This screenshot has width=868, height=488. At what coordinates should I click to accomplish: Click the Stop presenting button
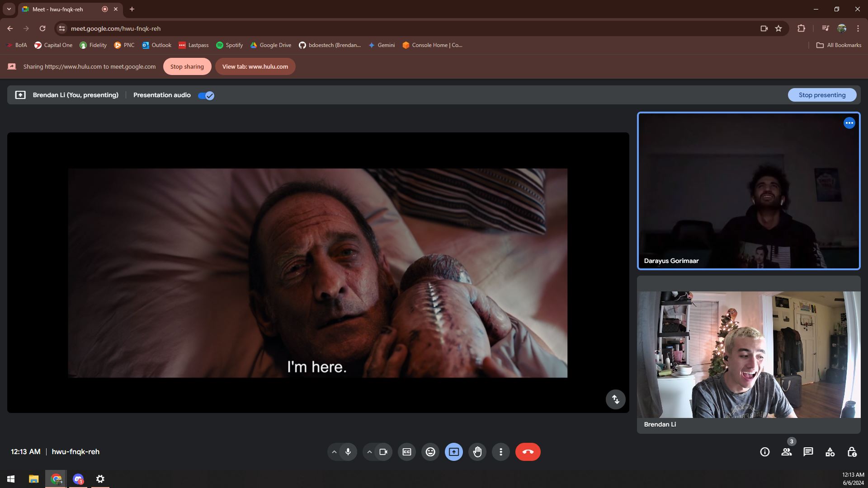(822, 95)
